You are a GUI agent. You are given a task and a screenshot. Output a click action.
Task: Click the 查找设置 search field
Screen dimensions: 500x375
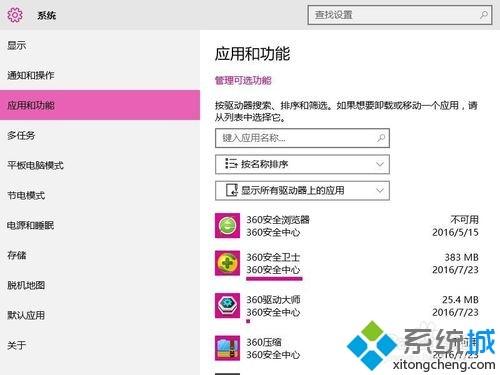[400, 15]
